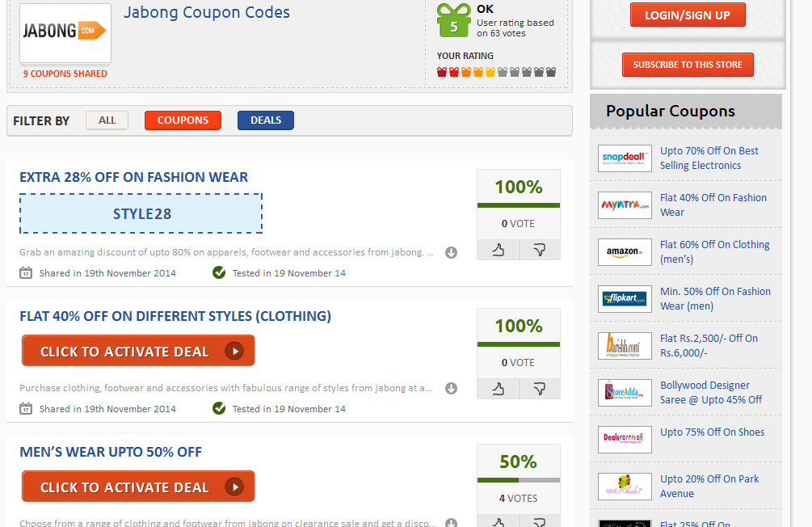Rate with the third orange gift icon
This screenshot has width=812, height=527.
pyautogui.click(x=466, y=71)
